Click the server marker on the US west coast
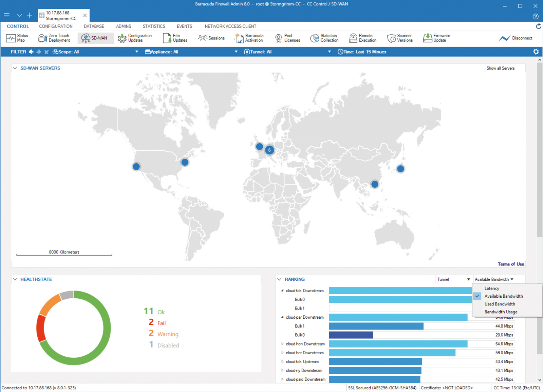Viewport: 543px width, 392px height. (x=136, y=167)
